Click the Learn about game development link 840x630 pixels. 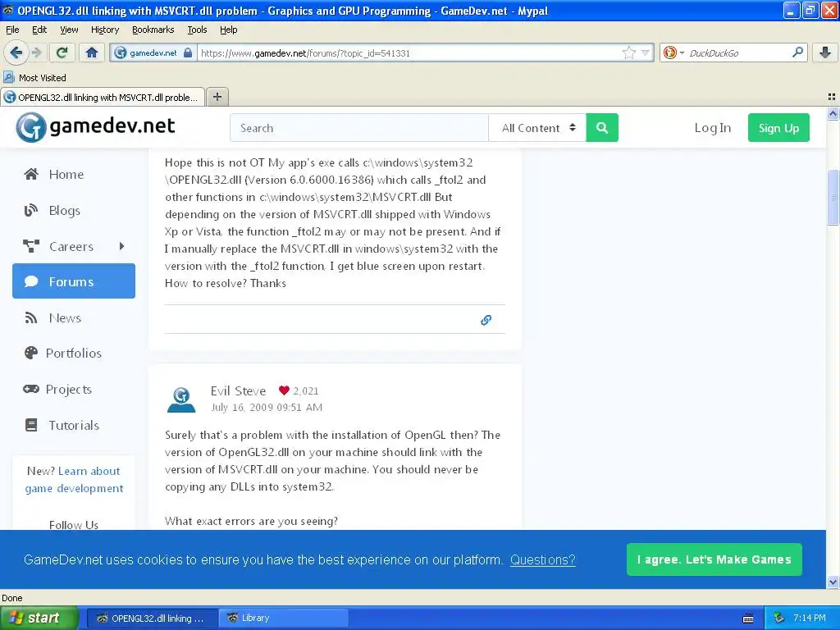[x=75, y=479]
